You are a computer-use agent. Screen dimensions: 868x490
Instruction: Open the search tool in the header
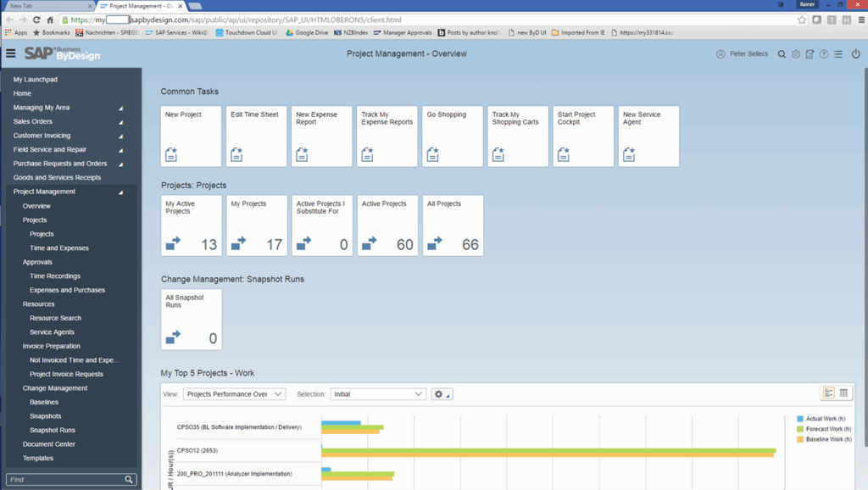[782, 53]
